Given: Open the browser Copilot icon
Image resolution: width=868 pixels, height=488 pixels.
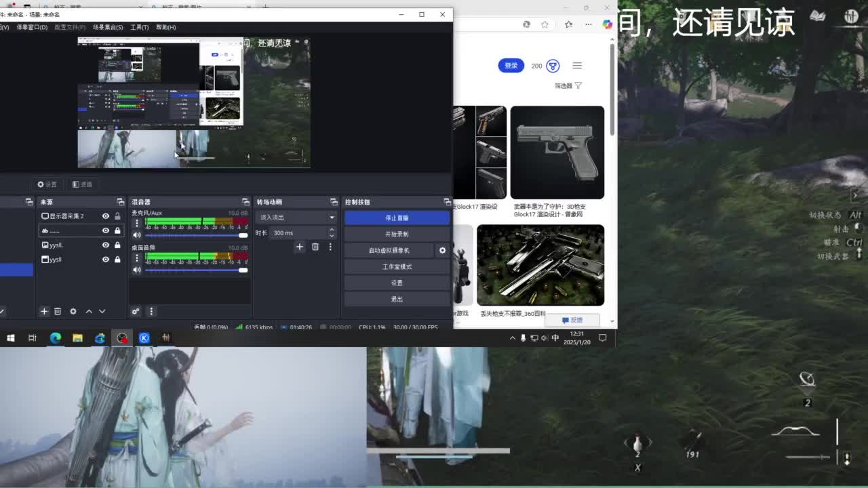Looking at the screenshot, I should coord(607,24).
